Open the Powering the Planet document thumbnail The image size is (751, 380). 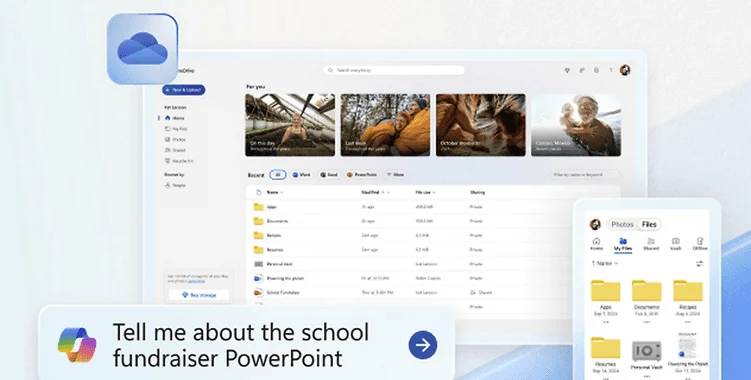click(687, 345)
